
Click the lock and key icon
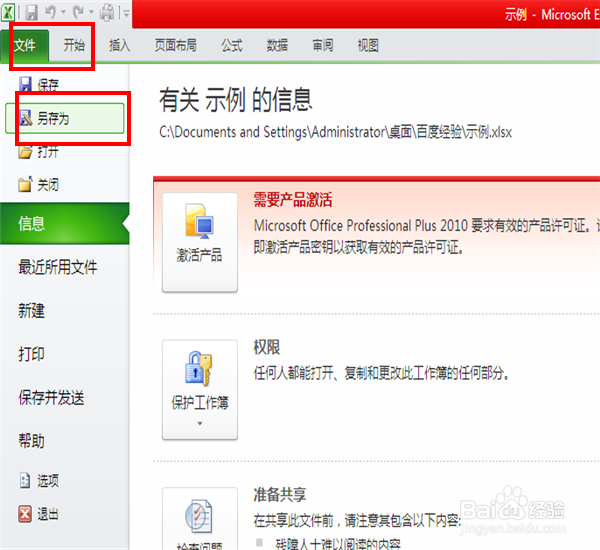tap(199, 369)
